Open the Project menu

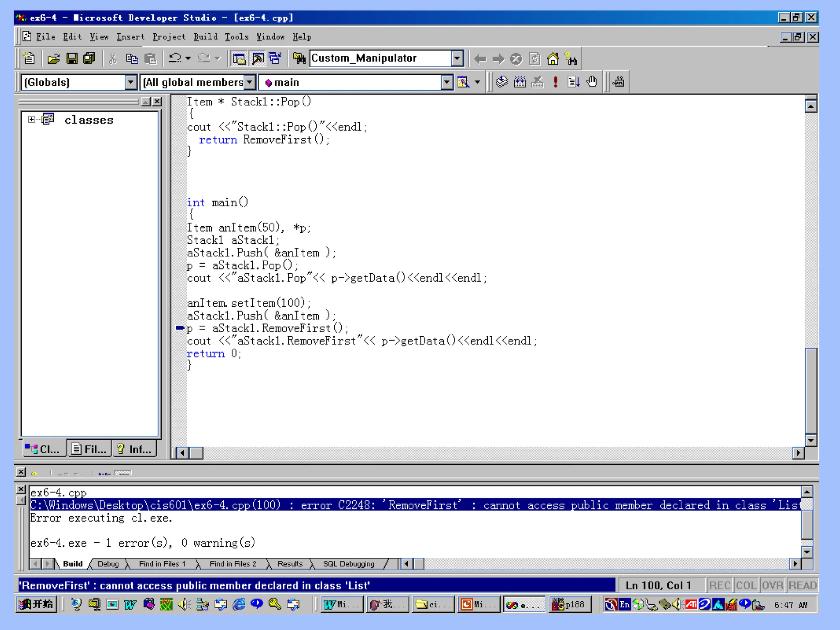(169, 37)
